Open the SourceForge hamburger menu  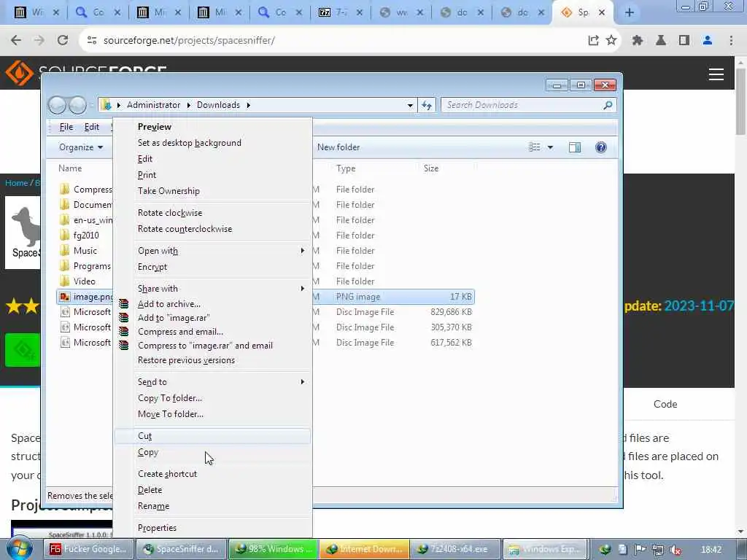pos(716,74)
